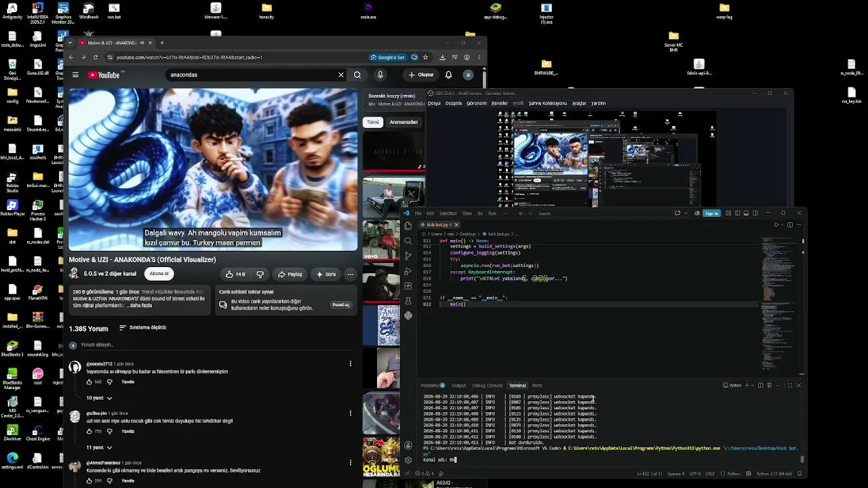Go to the YouTube home logo
The height and width of the screenshot is (488, 868).
point(104,75)
